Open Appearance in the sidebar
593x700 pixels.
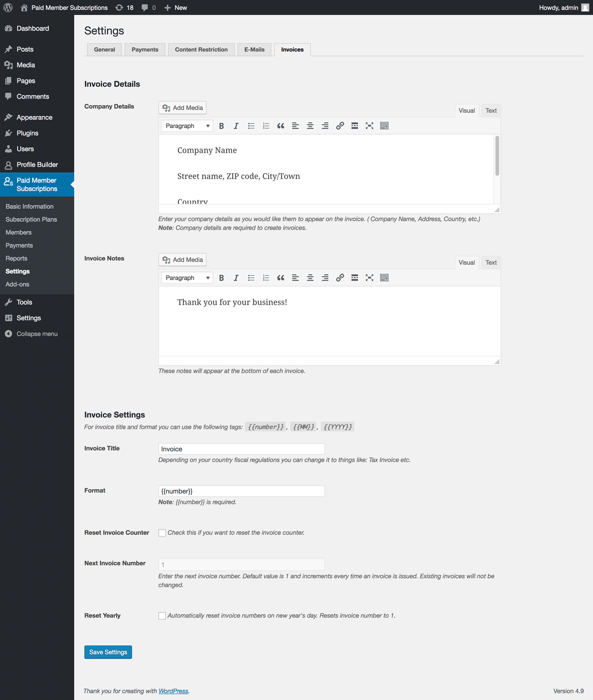click(37, 118)
